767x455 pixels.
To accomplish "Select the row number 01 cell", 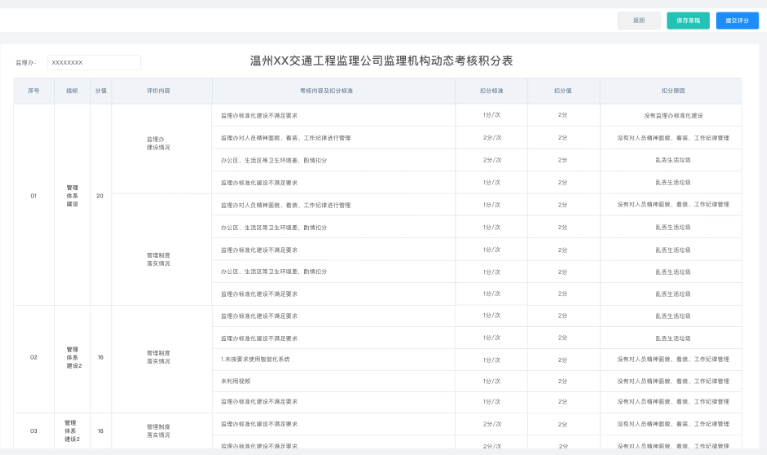I will tap(34, 195).
